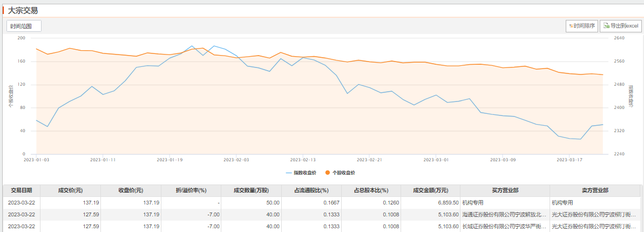
Task: Click buyer 海通证券股份有限公司宁波解放北 cell
Action: click(505, 214)
